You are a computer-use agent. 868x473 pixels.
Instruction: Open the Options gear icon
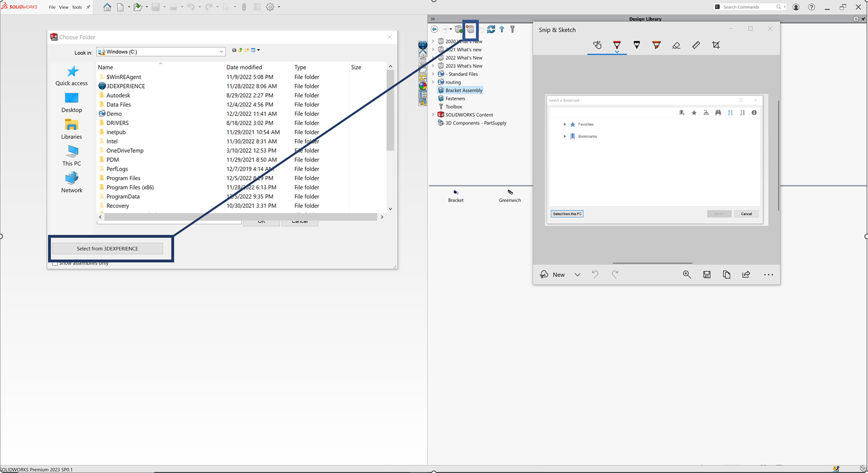(270, 7)
